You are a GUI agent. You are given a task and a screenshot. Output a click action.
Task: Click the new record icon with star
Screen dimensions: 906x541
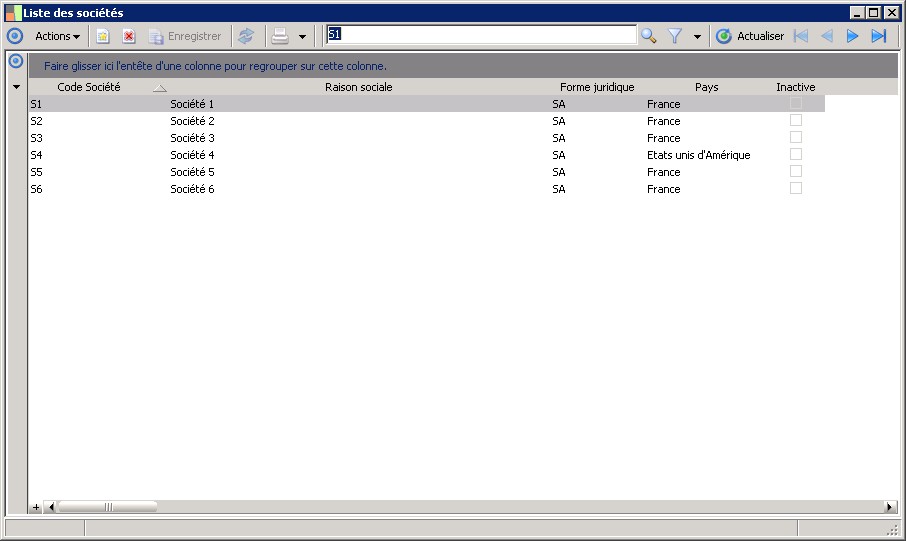(x=102, y=36)
